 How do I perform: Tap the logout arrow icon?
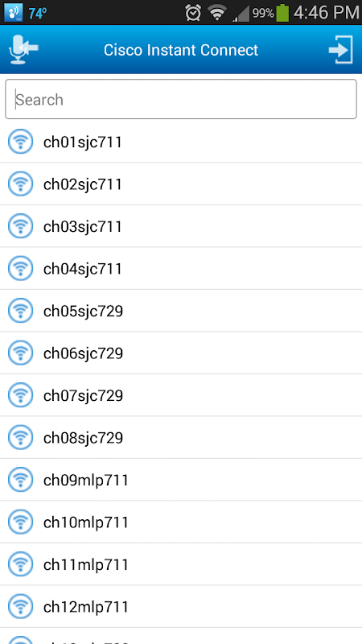point(340,50)
